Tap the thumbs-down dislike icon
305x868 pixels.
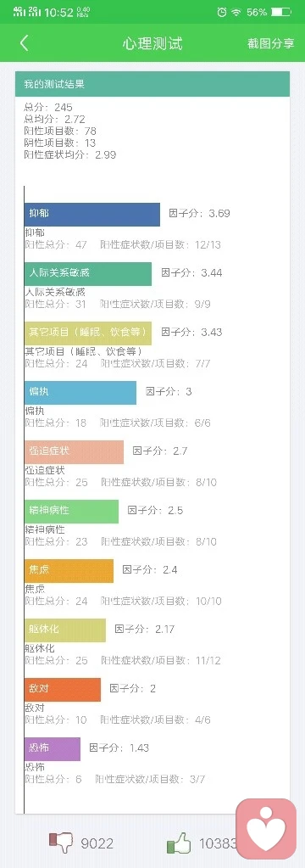click(x=61, y=843)
